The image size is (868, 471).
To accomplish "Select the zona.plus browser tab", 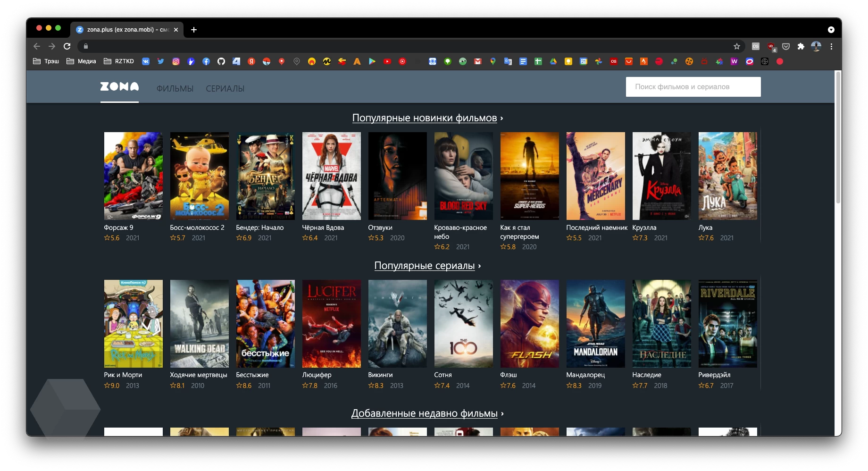I will click(127, 30).
